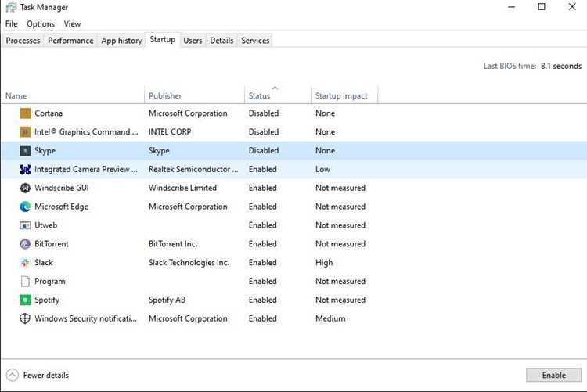Click the Windscribe GUI icon
The height and width of the screenshot is (392, 587).
25,188
